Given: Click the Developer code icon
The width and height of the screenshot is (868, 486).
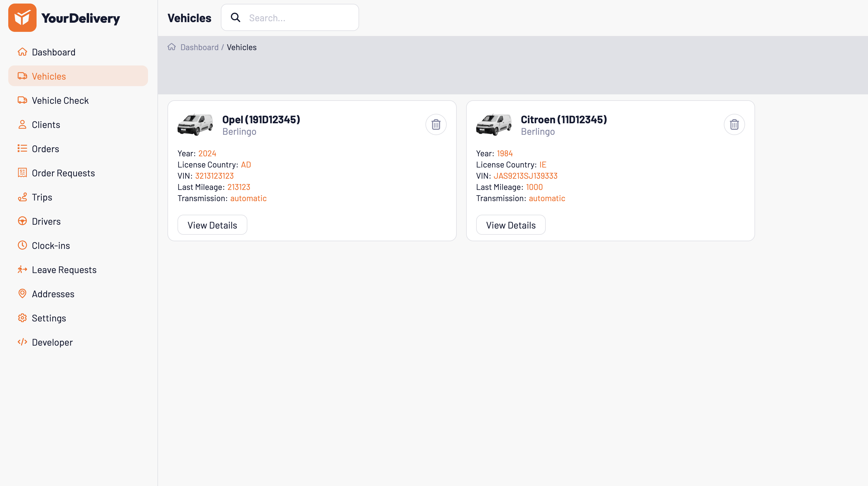Looking at the screenshot, I should (x=22, y=342).
